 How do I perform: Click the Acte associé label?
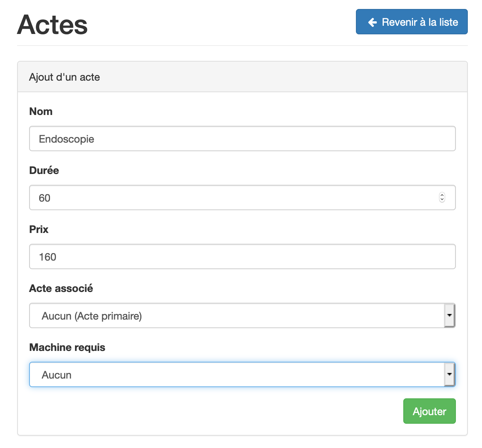click(x=61, y=289)
